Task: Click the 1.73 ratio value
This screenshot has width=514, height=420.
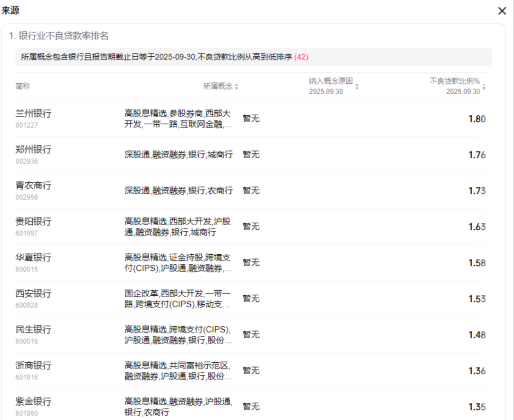Action: tap(477, 191)
